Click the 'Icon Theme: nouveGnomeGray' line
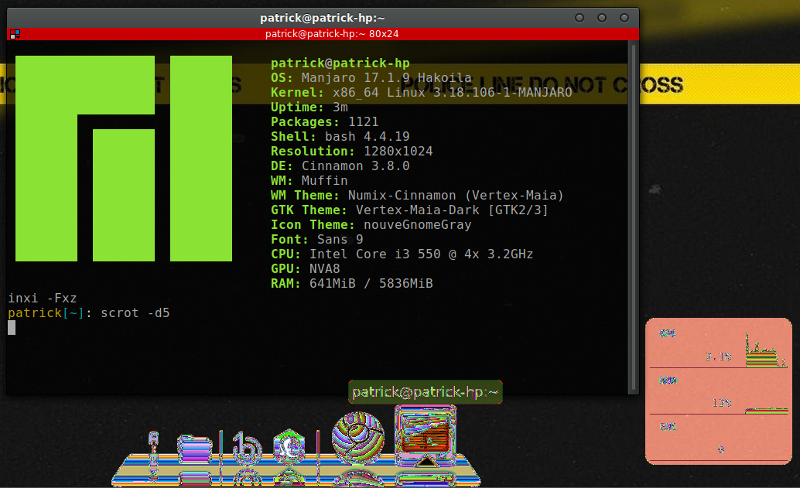The image size is (800, 488). (371, 225)
